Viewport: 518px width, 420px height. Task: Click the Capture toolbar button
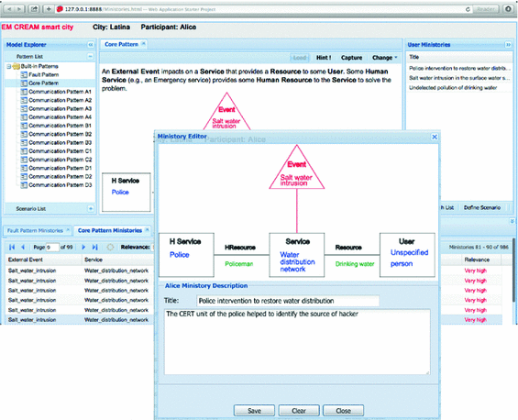[x=351, y=58]
